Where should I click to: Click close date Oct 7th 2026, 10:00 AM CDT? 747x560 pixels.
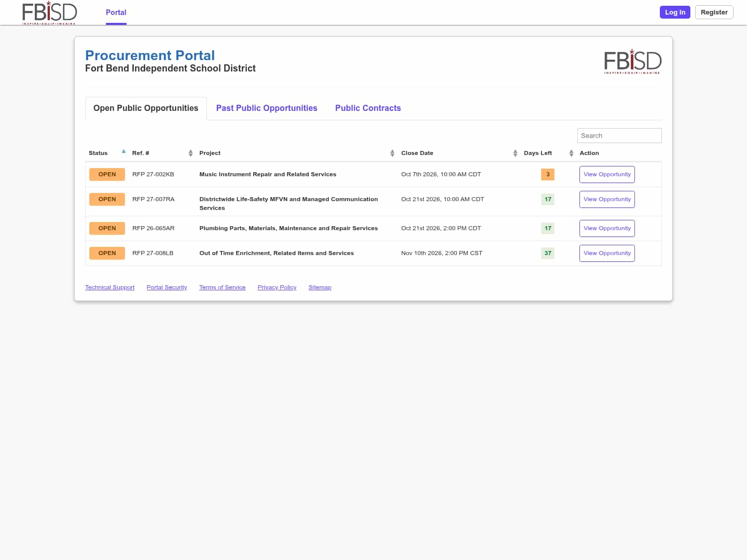(441, 175)
